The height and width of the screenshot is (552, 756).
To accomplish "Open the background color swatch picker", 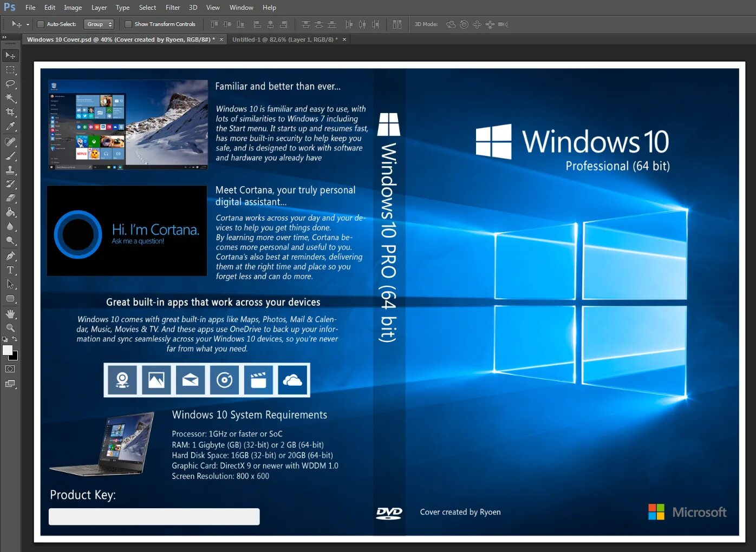I will [x=15, y=357].
